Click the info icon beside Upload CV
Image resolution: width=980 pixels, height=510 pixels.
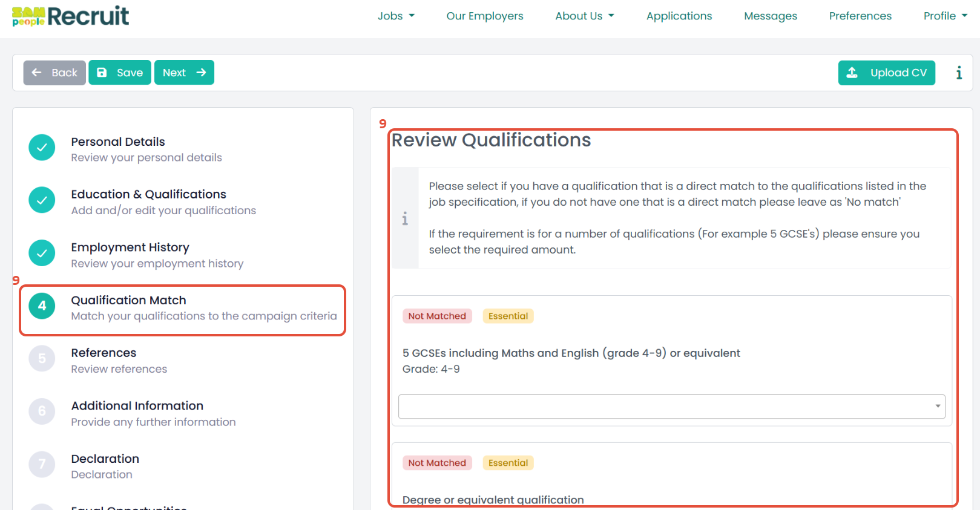pos(959,73)
